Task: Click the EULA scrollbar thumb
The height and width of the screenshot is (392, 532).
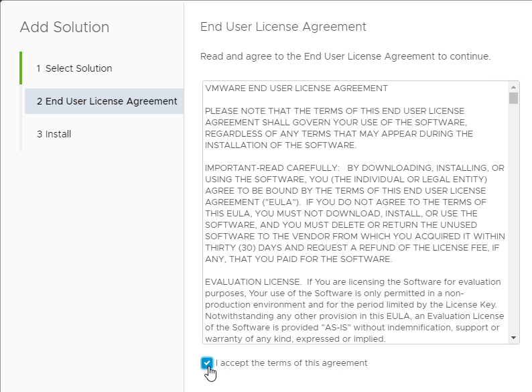Action: (513, 99)
